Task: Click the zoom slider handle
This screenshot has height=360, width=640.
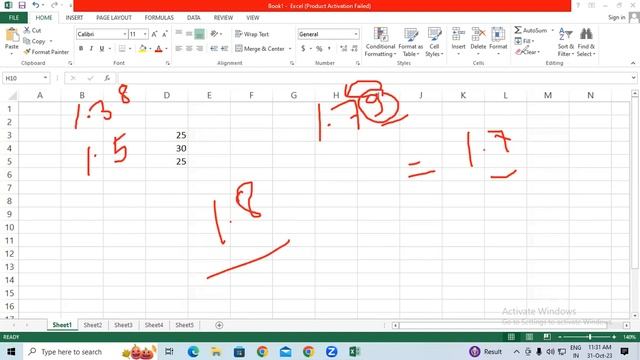Action: tap(590, 337)
